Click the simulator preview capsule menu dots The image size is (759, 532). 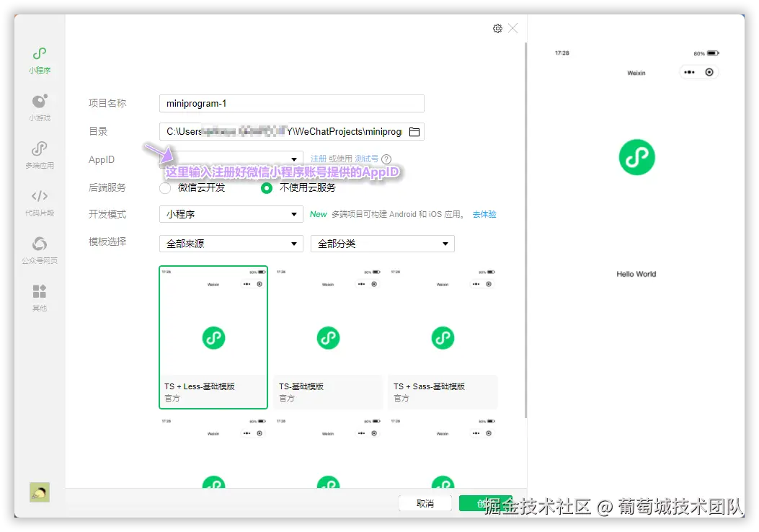689,72
